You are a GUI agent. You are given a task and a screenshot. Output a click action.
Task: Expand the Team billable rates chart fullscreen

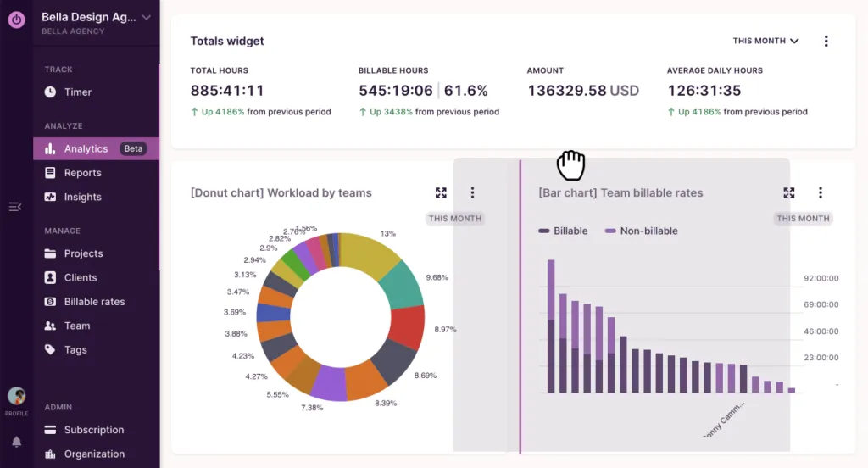tap(789, 193)
